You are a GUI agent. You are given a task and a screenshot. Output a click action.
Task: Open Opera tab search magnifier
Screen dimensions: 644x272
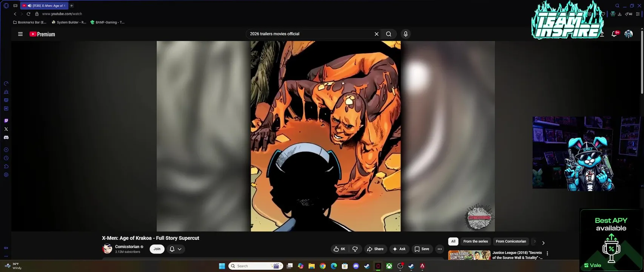617,6
